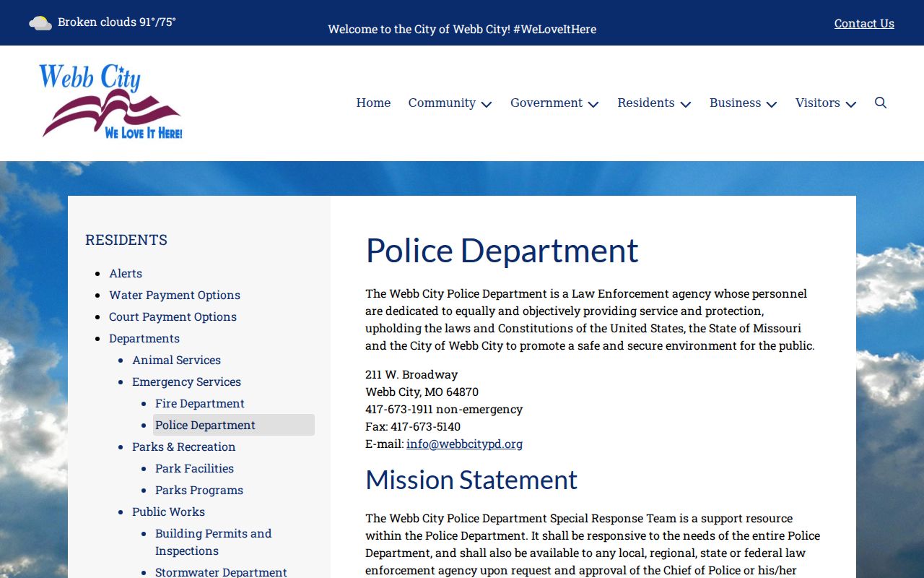The height and width of the screenshot is (578, 924).
Task: Click the Webb City logo
Action: click(x=110, y=101)
